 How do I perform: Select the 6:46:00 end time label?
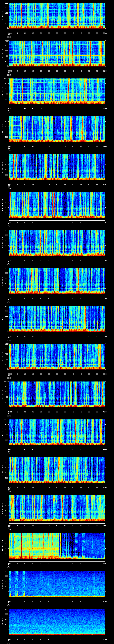coord(105,639)
